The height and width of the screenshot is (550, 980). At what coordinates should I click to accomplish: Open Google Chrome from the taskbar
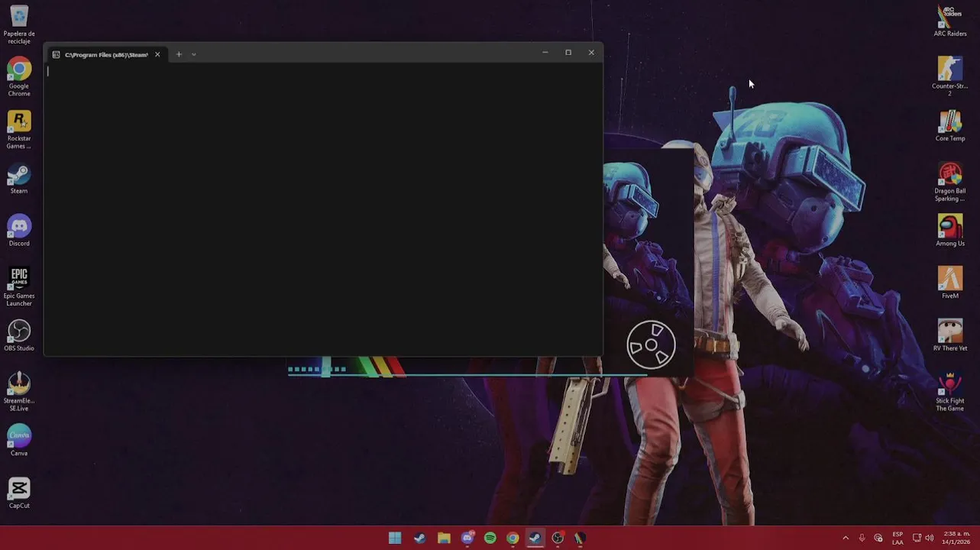click(513, 538)
